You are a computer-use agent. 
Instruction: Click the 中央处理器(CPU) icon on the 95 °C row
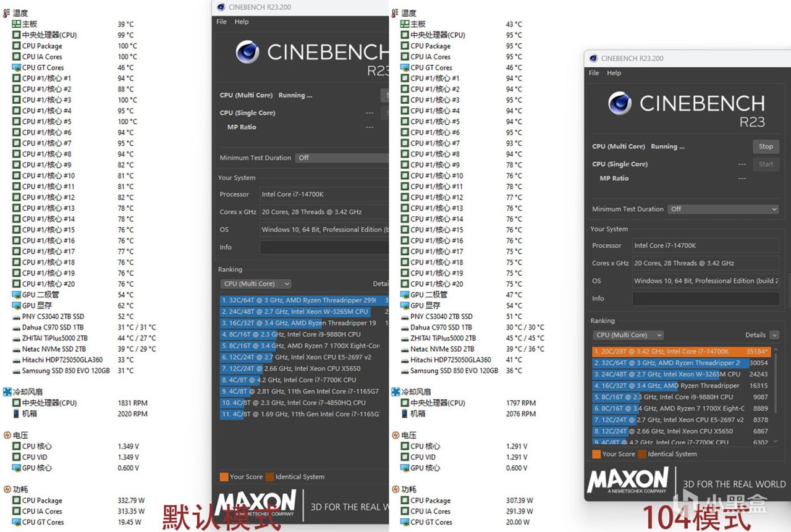click(405, 35)
